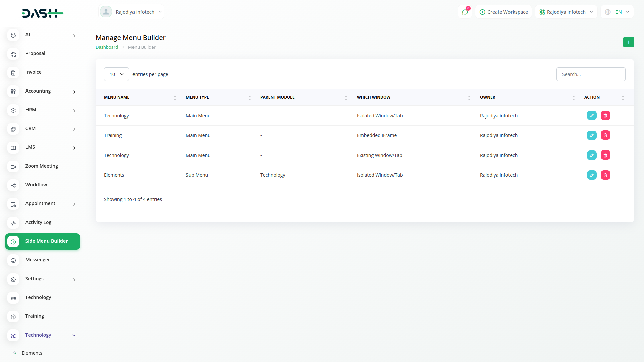Delete the Elements sub menu row
Image resolution: width=644 pixels, height=362 pixels.
click(x=605, y=175)
